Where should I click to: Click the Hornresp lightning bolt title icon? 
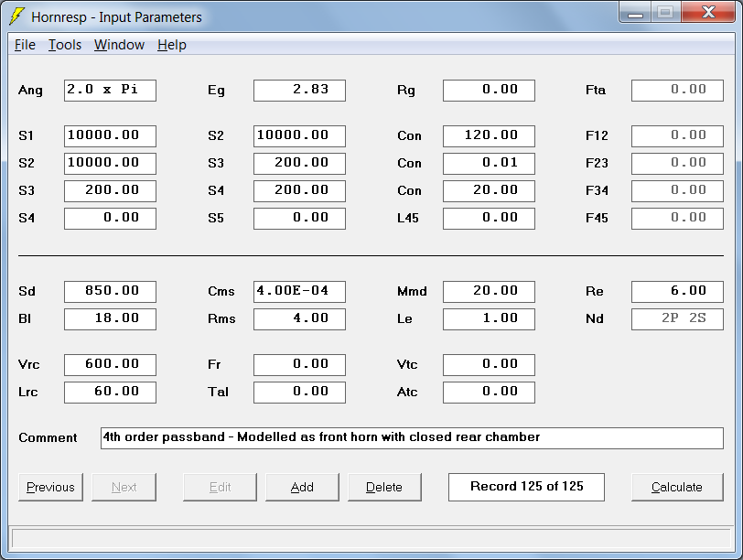click(x=16, y=16)
